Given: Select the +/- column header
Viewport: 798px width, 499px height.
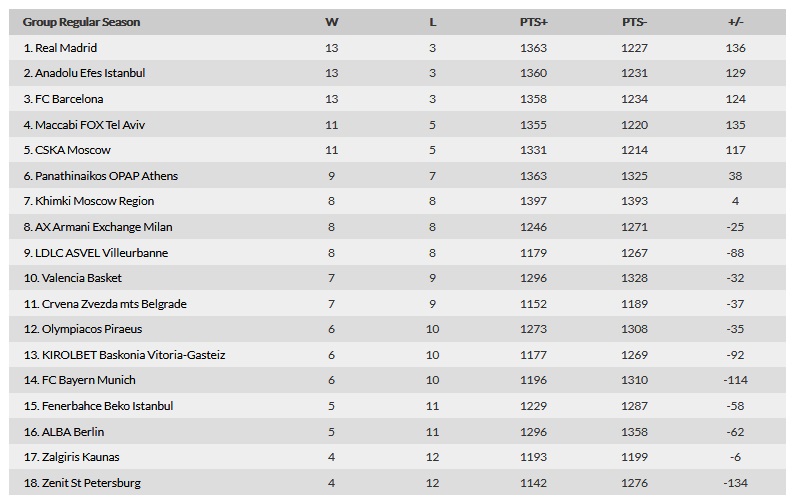Looking at the screenshot, I should pyautogui.click(x=735, y=22).
